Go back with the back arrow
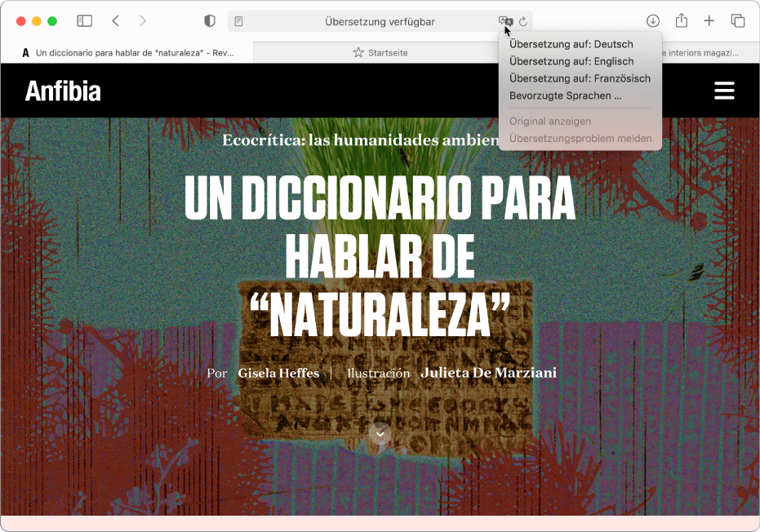 (x=115, y=21)
